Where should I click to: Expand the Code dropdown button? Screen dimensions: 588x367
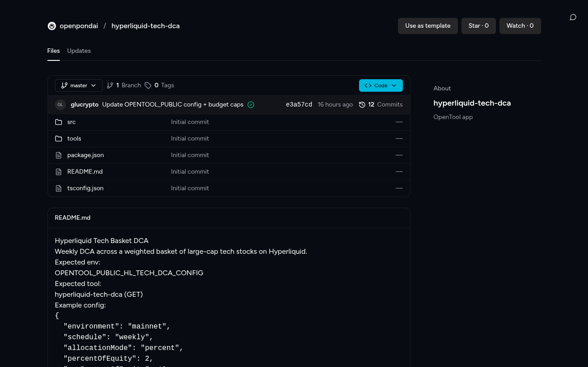pyautogui.click(x=381, y=85)
